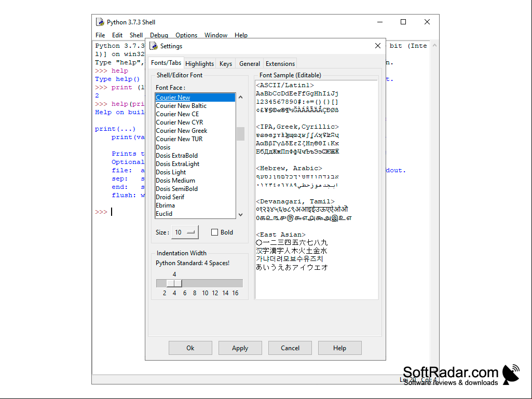Select Droid Serif font

(195, 197)
